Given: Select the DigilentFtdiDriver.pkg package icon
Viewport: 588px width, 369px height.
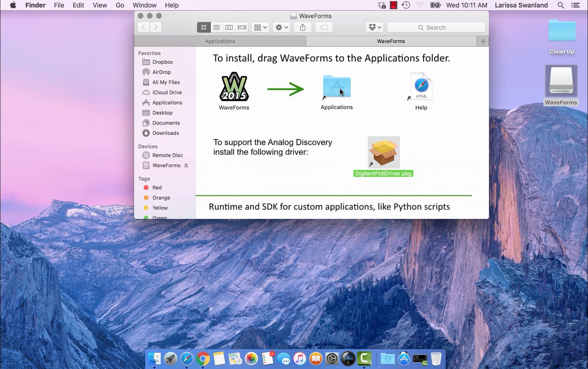Looking at the screenshot, I should [384, 152].
